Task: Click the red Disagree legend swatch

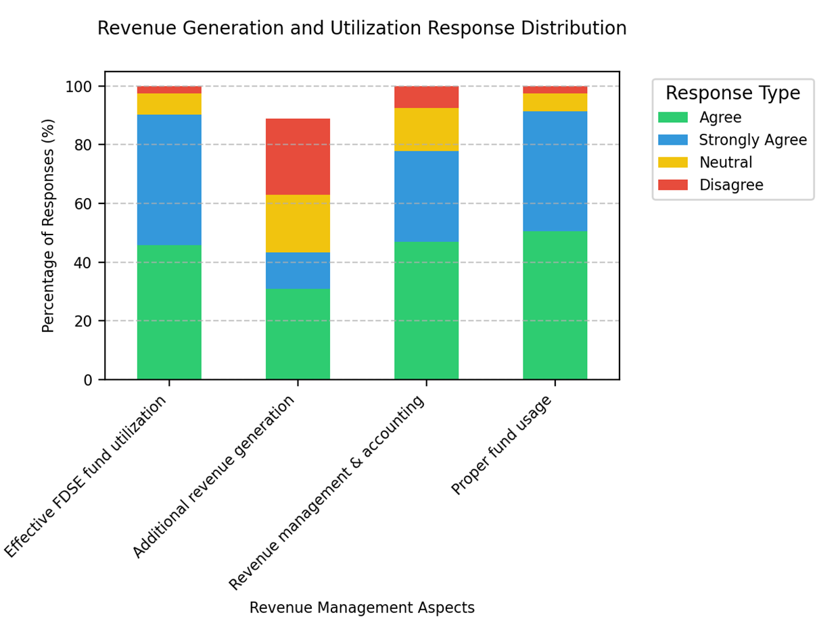Action: coord(672,185)
